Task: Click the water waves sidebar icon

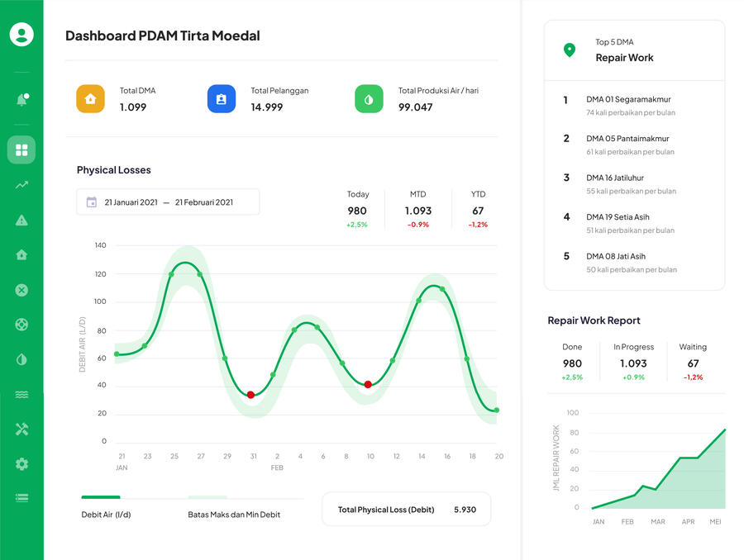Action: pos(21,395)
